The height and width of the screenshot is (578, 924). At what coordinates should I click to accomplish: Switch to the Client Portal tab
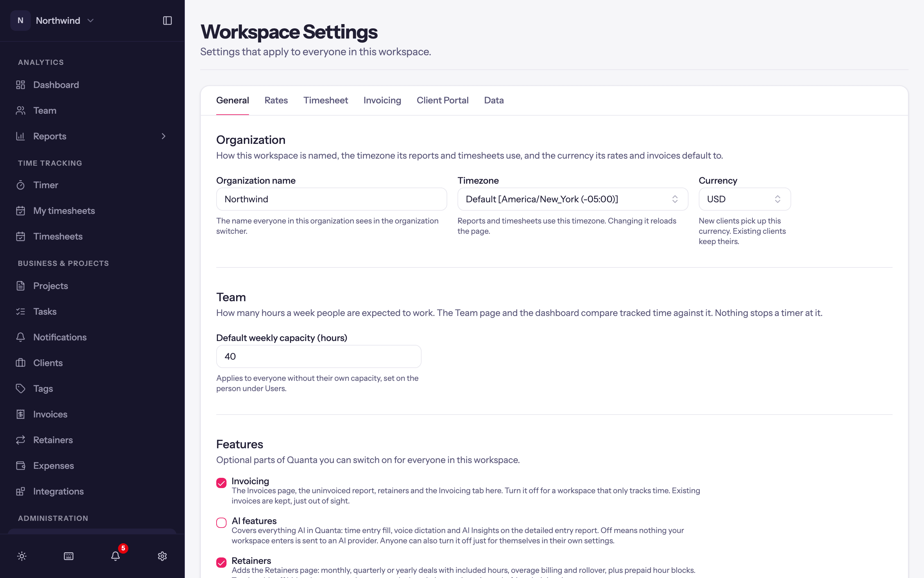coord(442,100)
